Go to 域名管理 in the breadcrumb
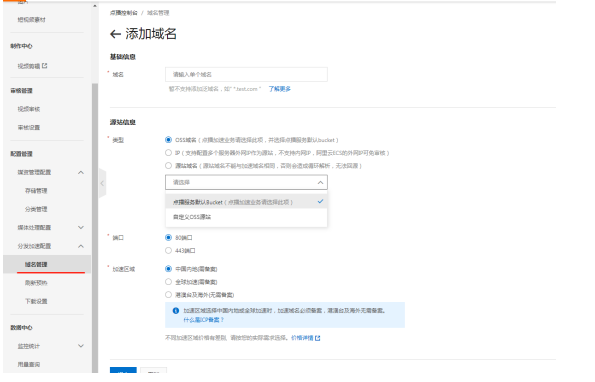The image size is (595, 382). 158,13
